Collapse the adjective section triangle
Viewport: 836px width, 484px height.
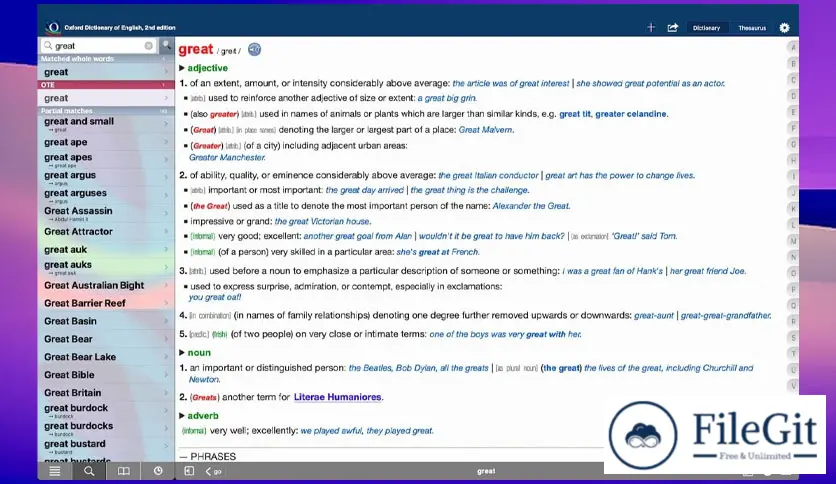point(182,68)
